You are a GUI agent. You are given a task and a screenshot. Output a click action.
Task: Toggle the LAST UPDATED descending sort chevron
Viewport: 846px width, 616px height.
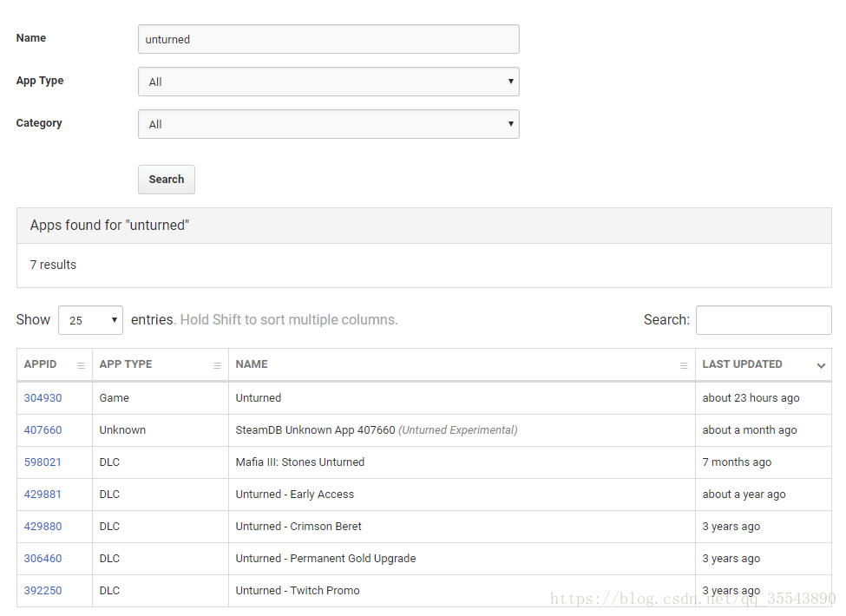click(x=821, y=365)
